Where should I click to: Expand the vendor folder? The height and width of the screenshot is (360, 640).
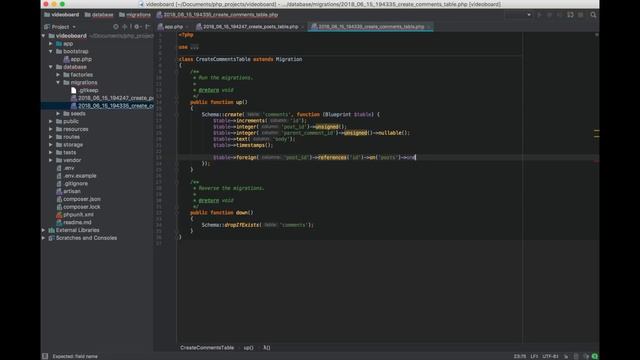(51, 160)
